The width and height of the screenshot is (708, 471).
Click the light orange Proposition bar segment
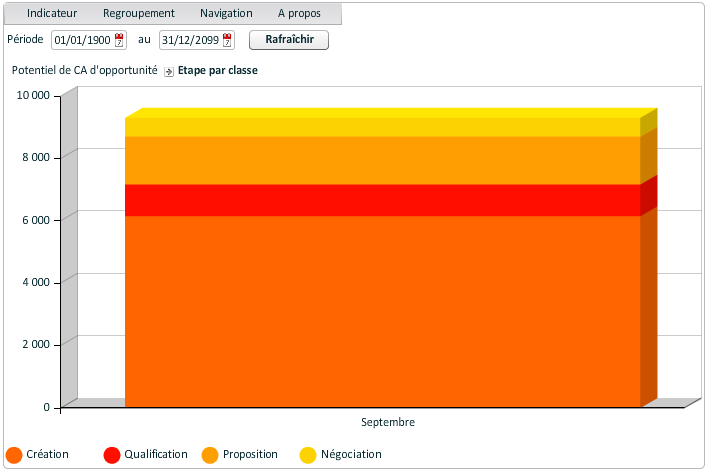tap(382, 160)
